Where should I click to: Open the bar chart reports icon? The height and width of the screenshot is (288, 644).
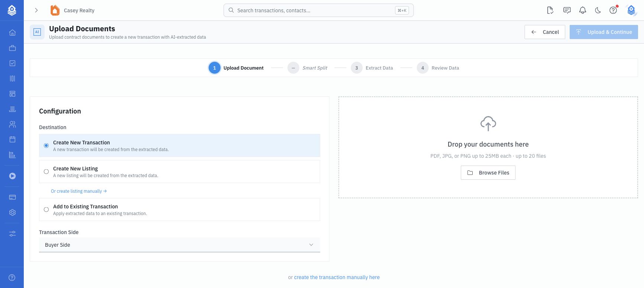tap(12, 155)
